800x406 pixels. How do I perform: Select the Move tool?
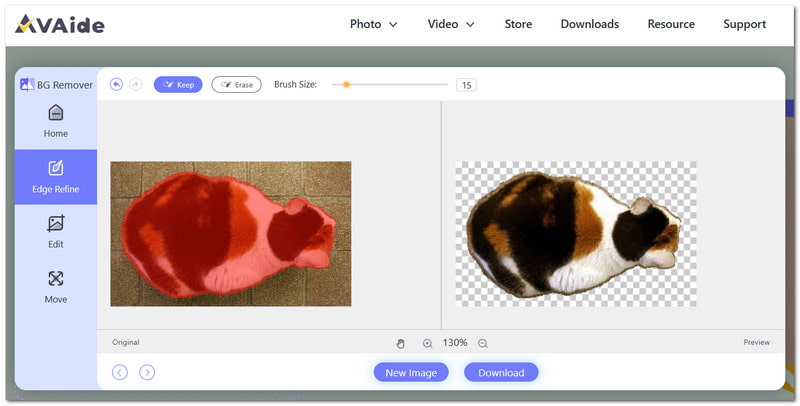click(56, 287)
